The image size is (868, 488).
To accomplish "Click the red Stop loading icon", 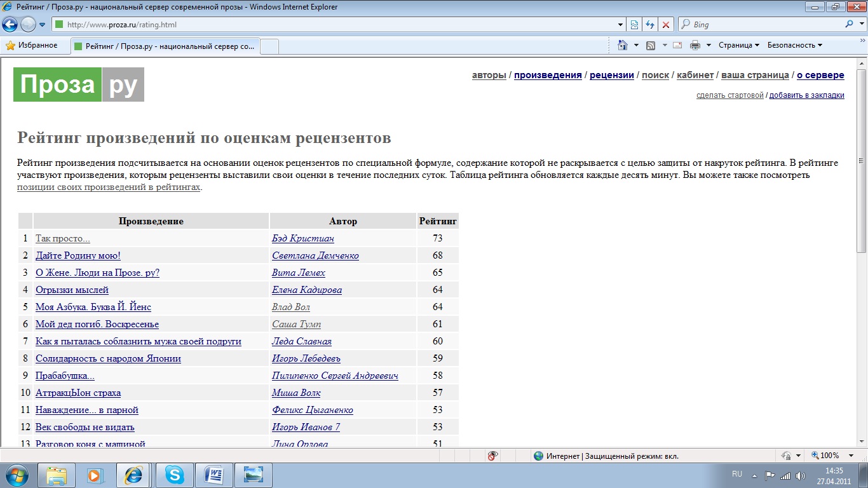I will tap(665, 25).
